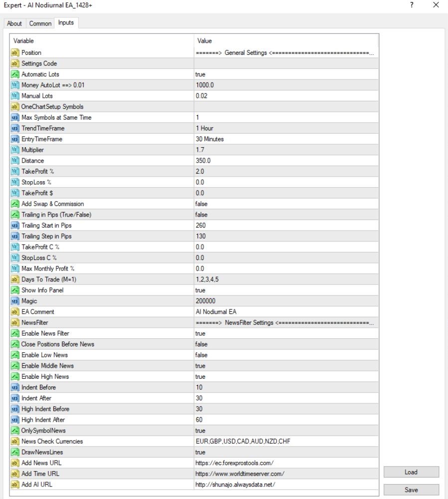Click the string icon beside Position
The height and width of the screenshot is (499, 448).
[14, 52]
